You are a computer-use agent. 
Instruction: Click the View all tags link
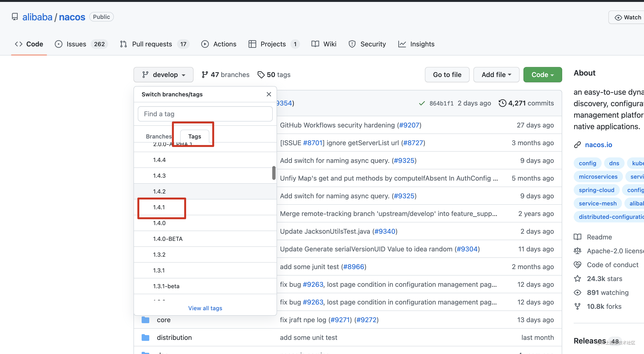point(205,308)
